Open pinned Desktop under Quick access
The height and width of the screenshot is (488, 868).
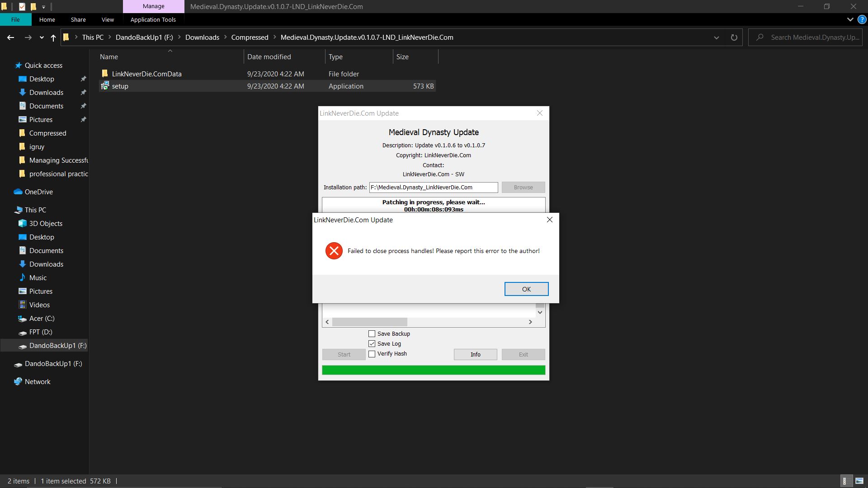click(42, 79)
